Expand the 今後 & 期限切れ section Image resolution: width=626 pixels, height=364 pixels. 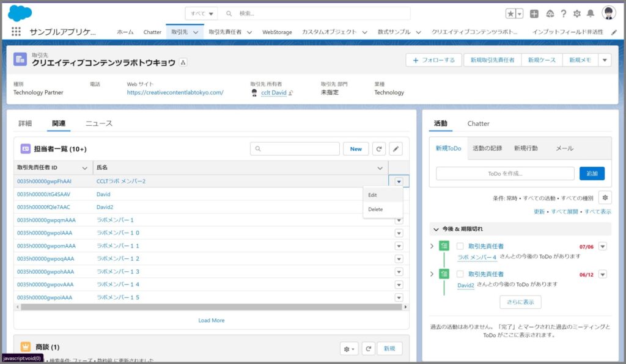point(436,229)
